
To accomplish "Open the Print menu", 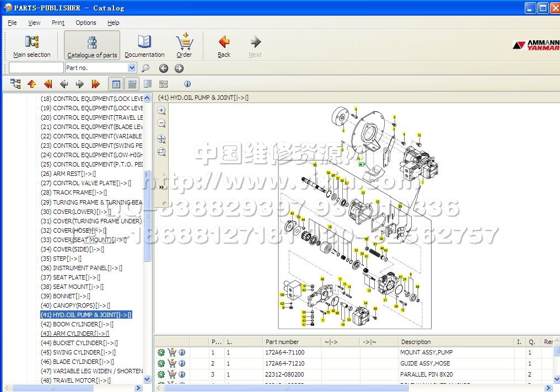I will coord(58,23).
